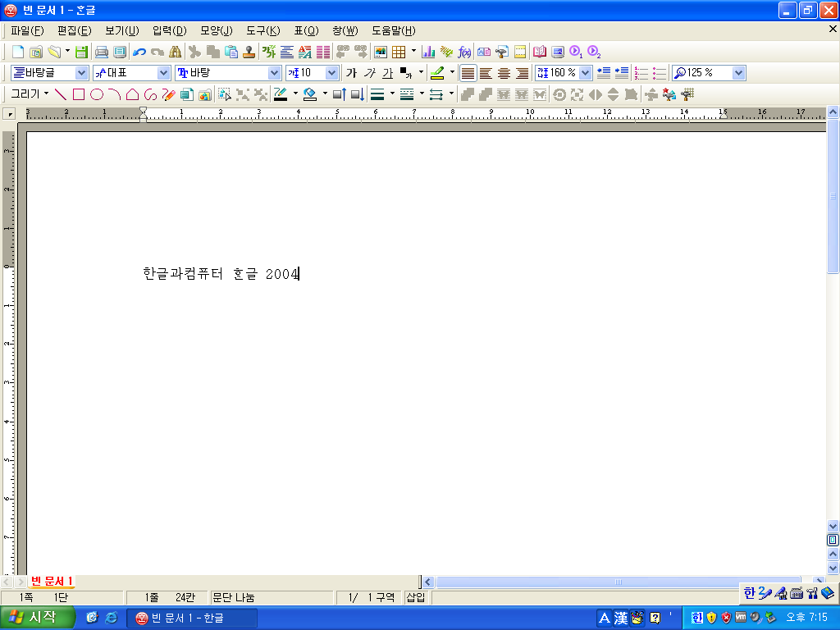Viewport: 840px width, 630px height.
Task: Open the 파일(F) menu
Action: [27, 30]
